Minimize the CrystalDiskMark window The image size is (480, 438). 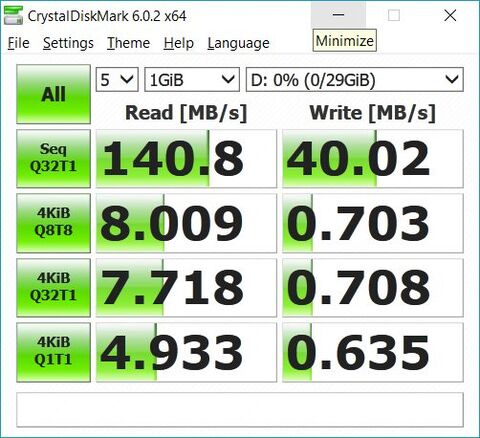point(338,15)
